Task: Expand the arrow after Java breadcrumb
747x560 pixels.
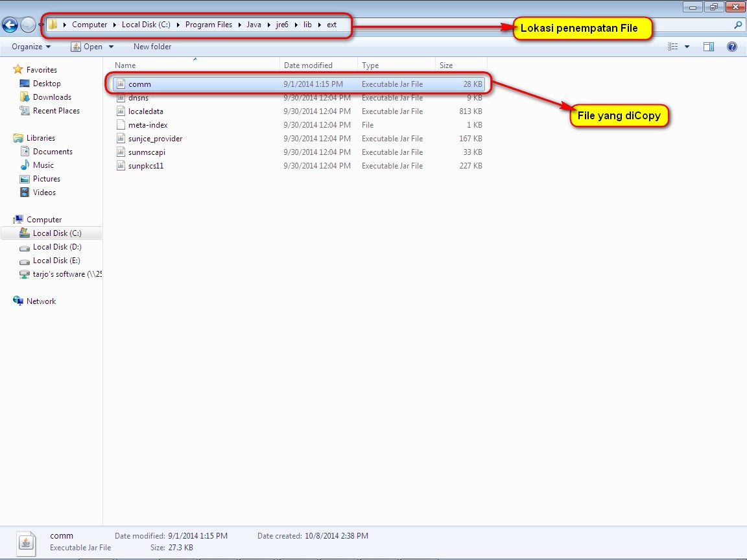Action: coord(268,25)
